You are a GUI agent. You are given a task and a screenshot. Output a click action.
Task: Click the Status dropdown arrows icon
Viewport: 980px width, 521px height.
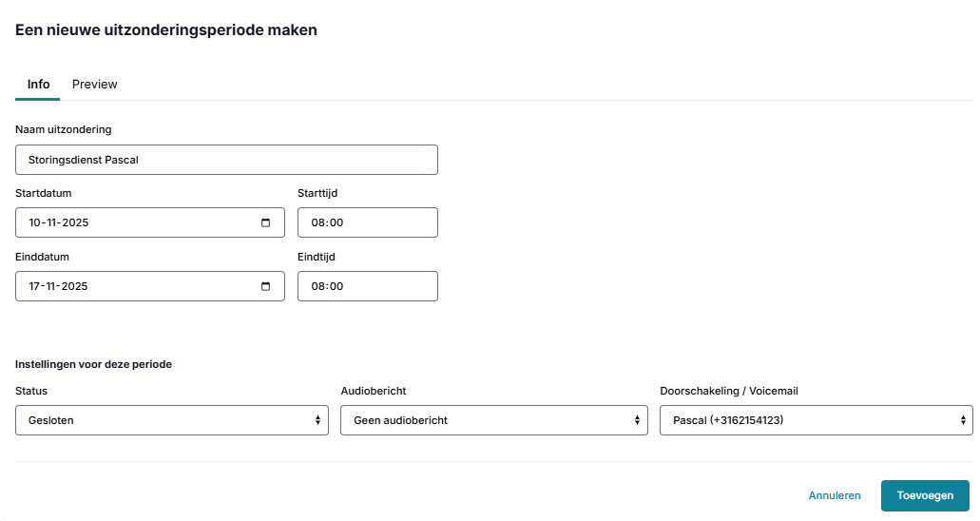317,420
